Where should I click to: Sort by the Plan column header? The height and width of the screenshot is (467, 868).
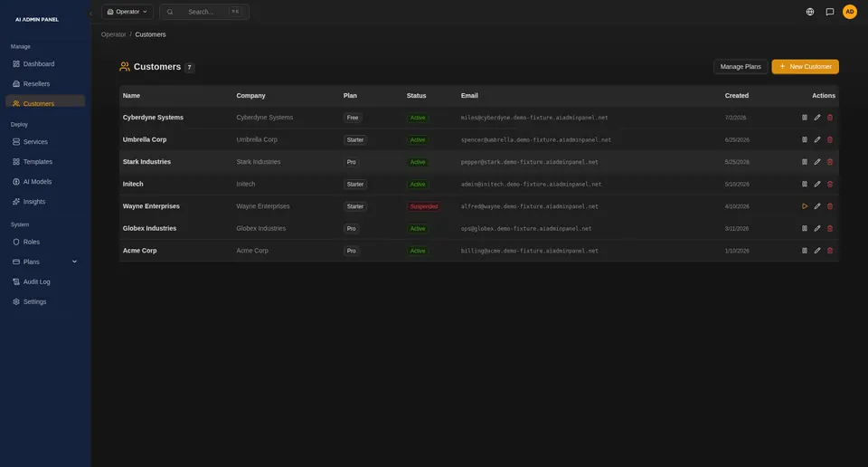(350, 95)
